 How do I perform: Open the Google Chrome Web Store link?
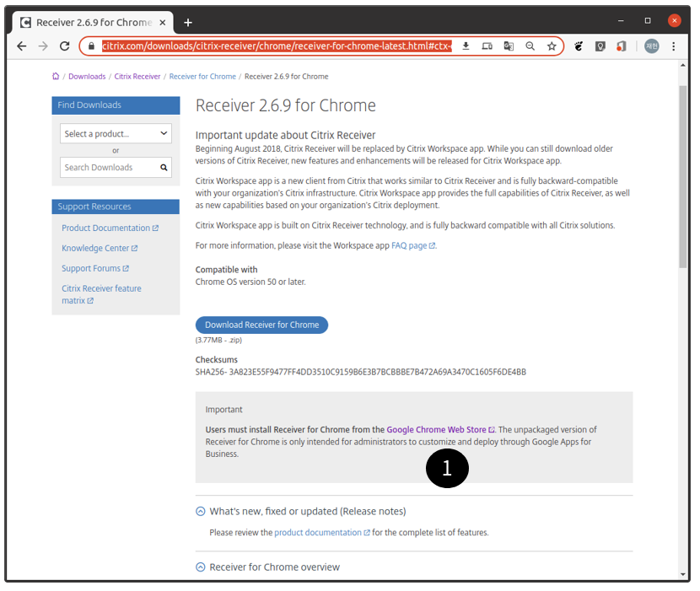point(440,429)
